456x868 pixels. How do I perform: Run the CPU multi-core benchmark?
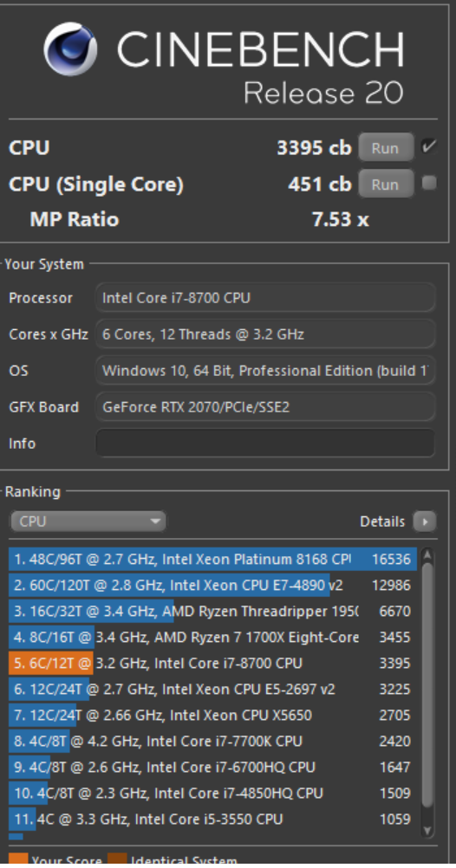point(386,148)
